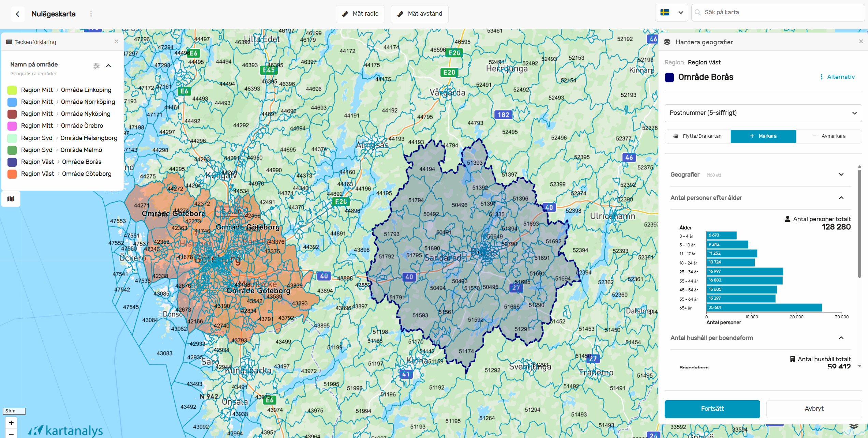Click the Hantera geografier layers icon
Screen dimensions: 868x438
tap(667, 42)
